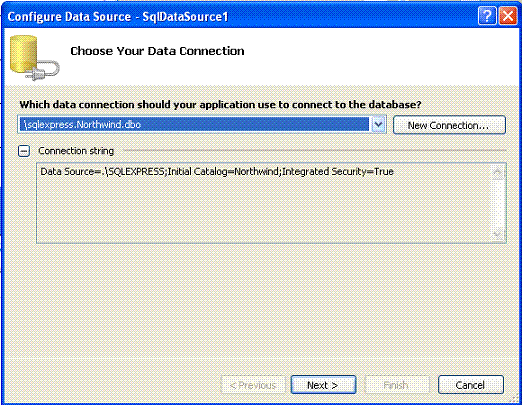Click the Finish button
The width and height of the screenshot is (522, 405).
397,385
